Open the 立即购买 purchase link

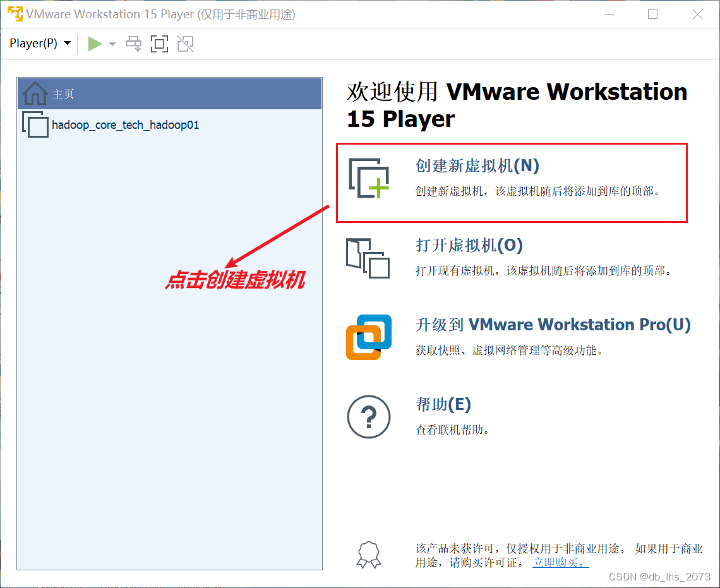point(560,562)
